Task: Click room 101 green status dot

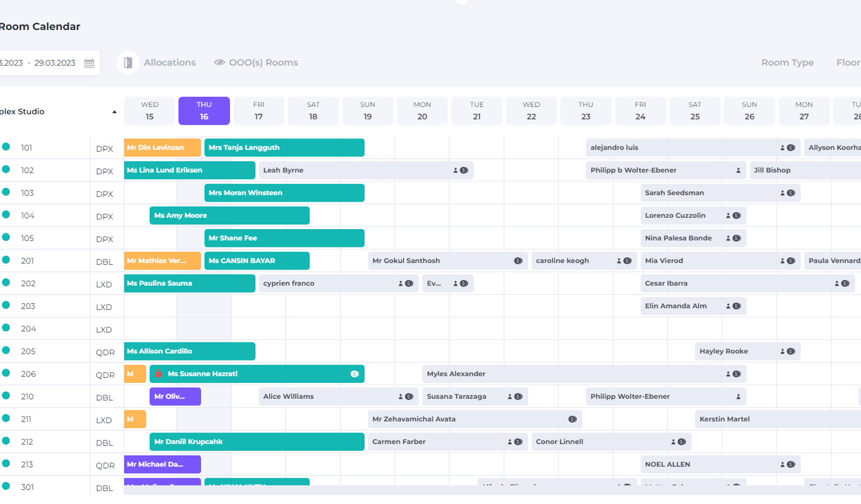Action: click(6, 146)
